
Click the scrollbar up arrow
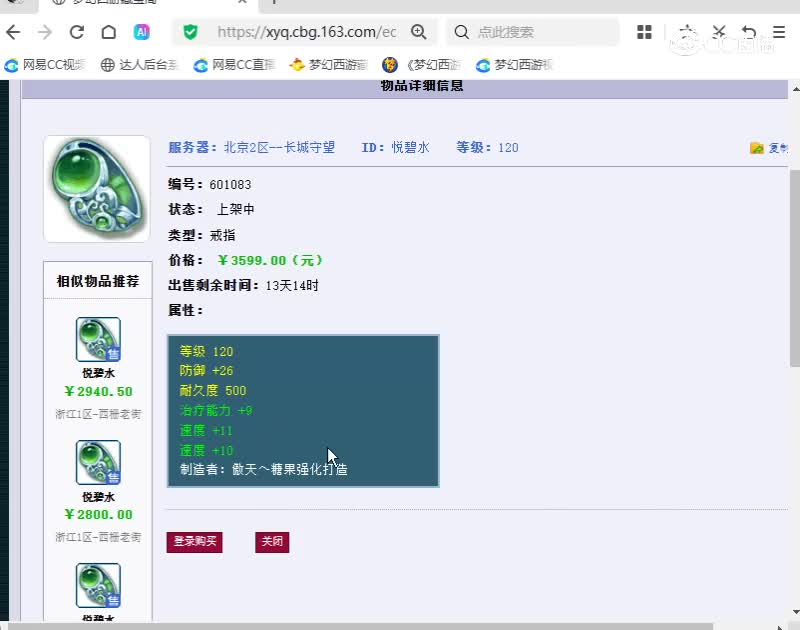[795, 89]
